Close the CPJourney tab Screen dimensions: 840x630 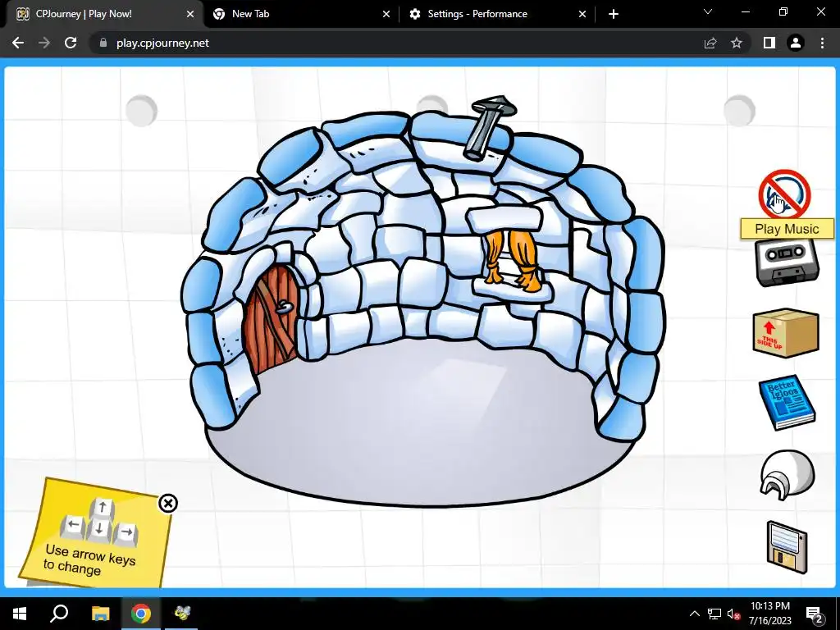pyautogui.click(x=189, y=15)
